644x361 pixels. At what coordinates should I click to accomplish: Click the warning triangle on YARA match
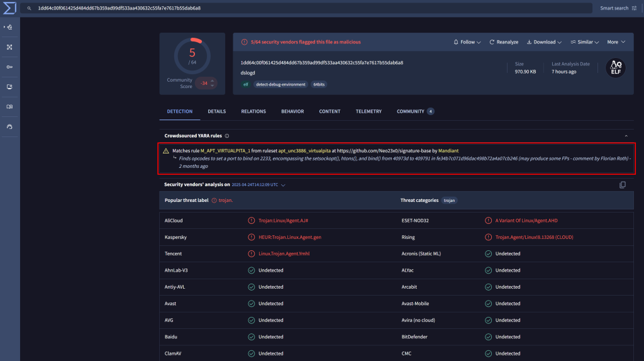click(166, 151)
